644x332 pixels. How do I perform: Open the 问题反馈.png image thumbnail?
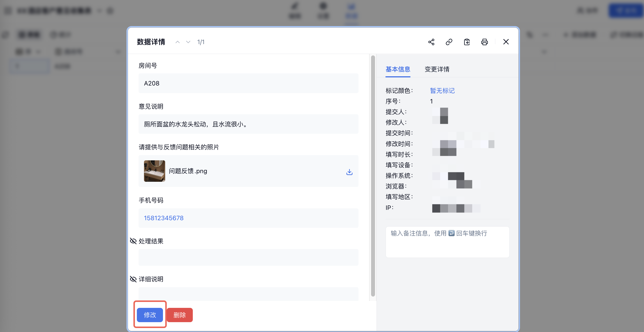tap(155, 171)
